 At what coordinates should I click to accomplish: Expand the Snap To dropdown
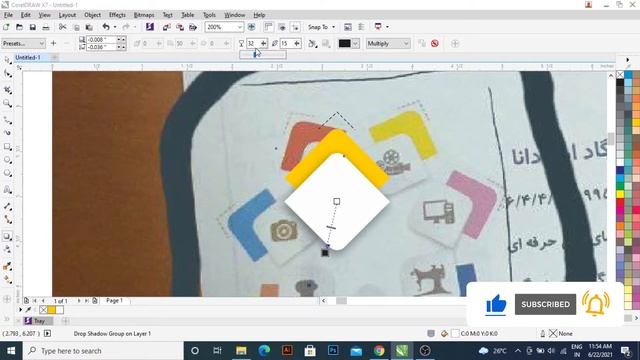pyautogui.click(x=333, y=27)
